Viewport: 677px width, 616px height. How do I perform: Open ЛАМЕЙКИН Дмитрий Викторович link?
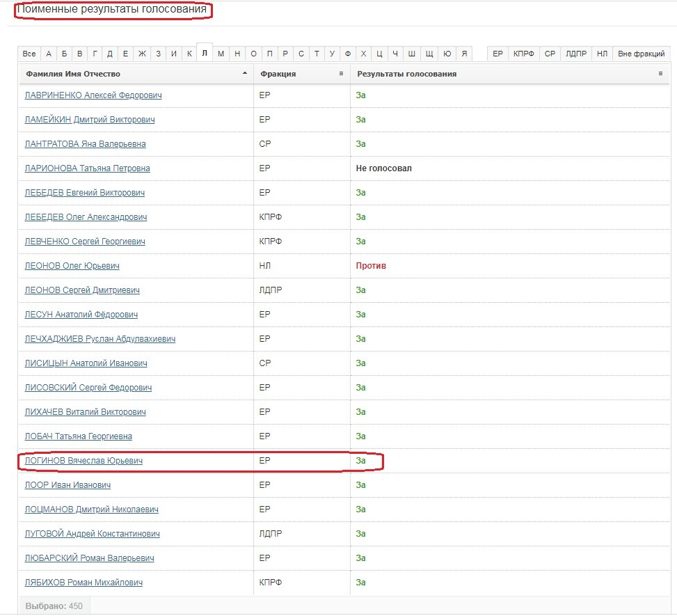pos(90,119)
